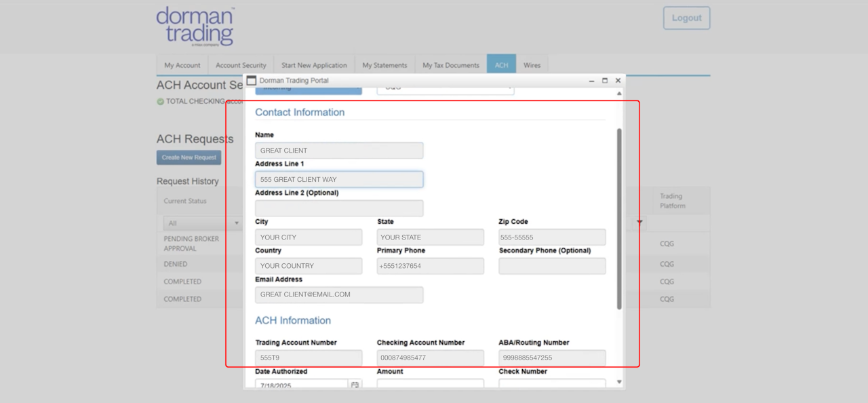Click the Zip Code field
The height and width of the screenshot is (403, 868).
[x=552, y=237]
